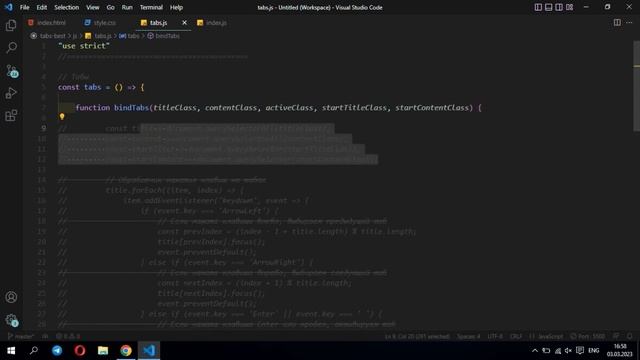Open Opera browser from the taskbar

pyautogui.click(x=80, y=351)
